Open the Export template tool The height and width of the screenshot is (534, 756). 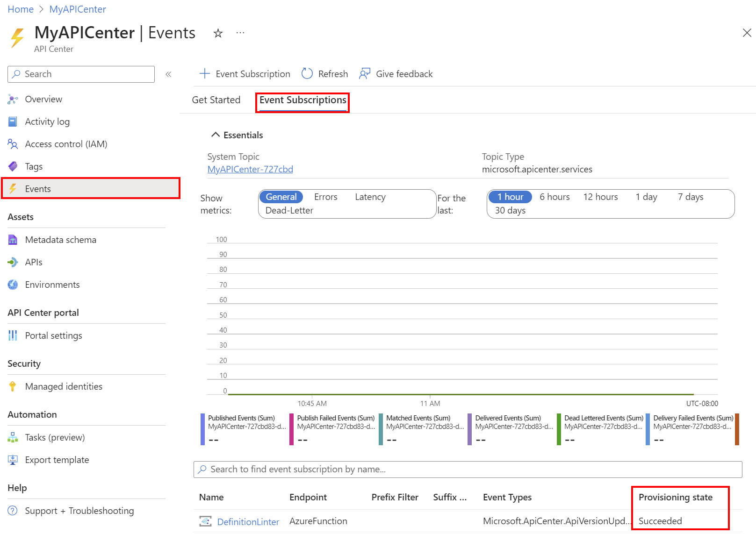[57, 459]
